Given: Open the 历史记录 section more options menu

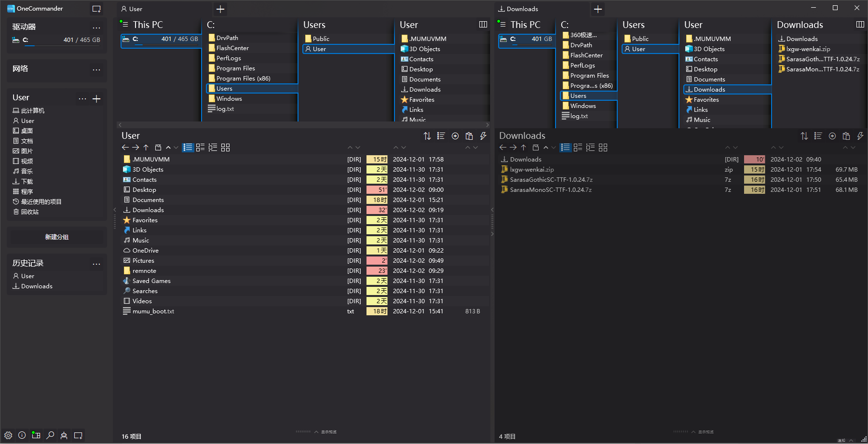Looking at the screenshot, I should [96, 264].
